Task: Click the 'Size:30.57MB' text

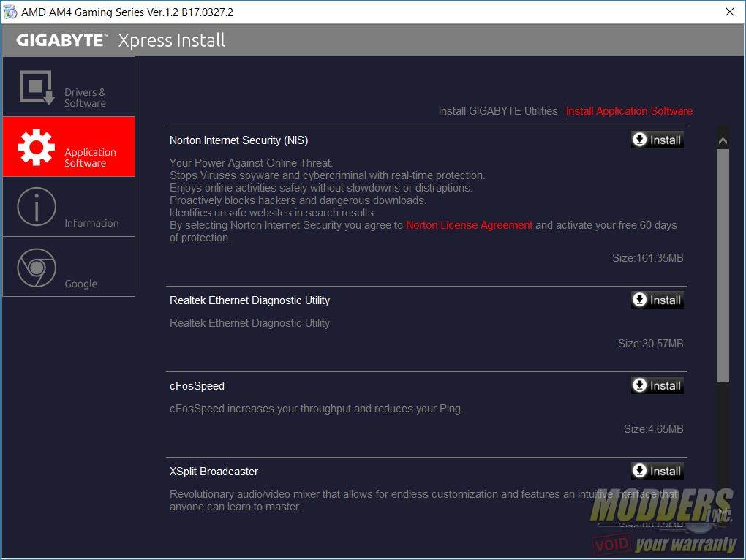Action: pyautogui.click(x=650, y=343)
